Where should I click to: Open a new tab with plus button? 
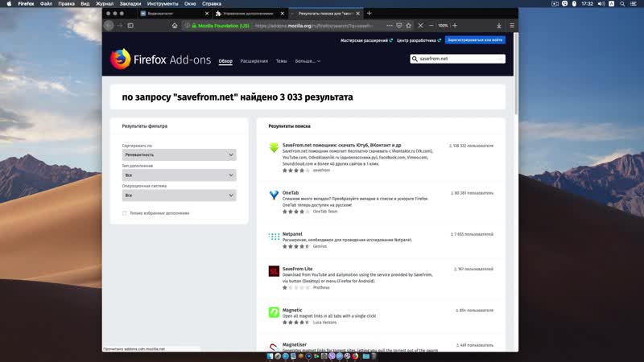[x=369, y=13]
